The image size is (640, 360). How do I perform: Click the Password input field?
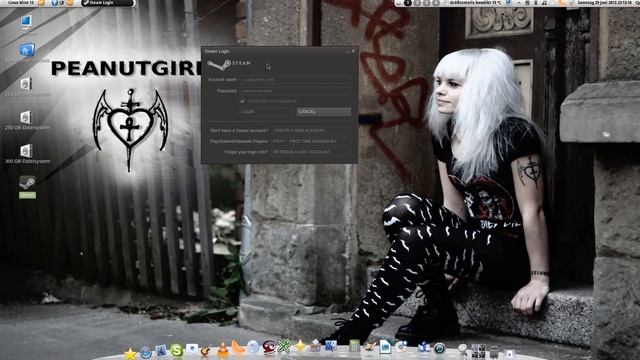click(x=296, y=91)
